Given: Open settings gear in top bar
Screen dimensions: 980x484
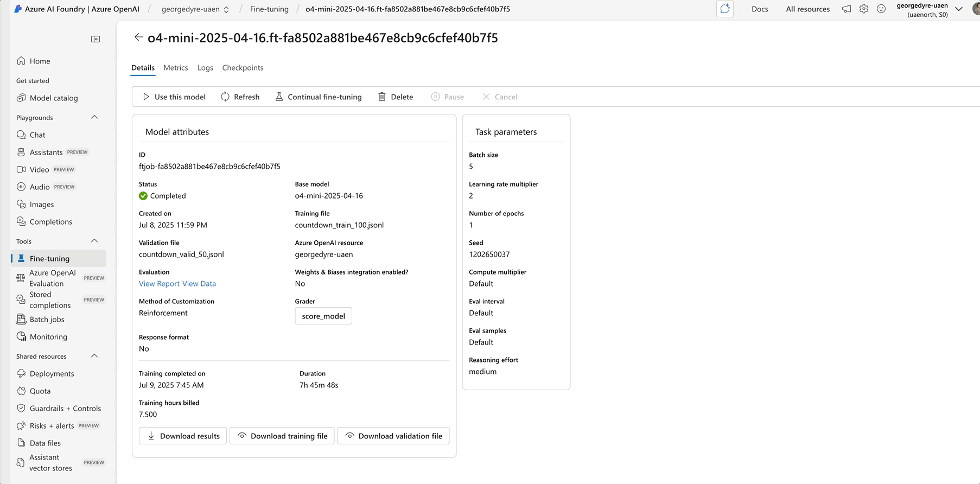Looking at the screenshot, I should pos(864,9).
